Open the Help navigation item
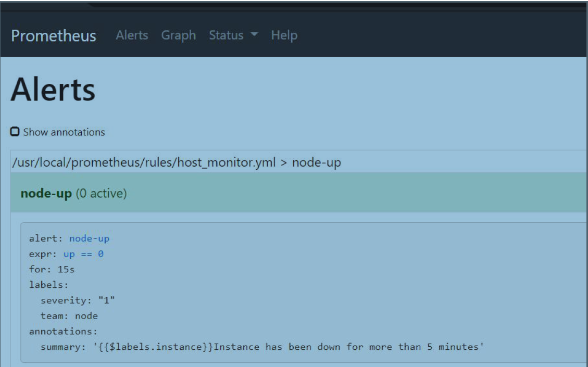The width and height of the screenshot is (588, 367). point(284,35)
